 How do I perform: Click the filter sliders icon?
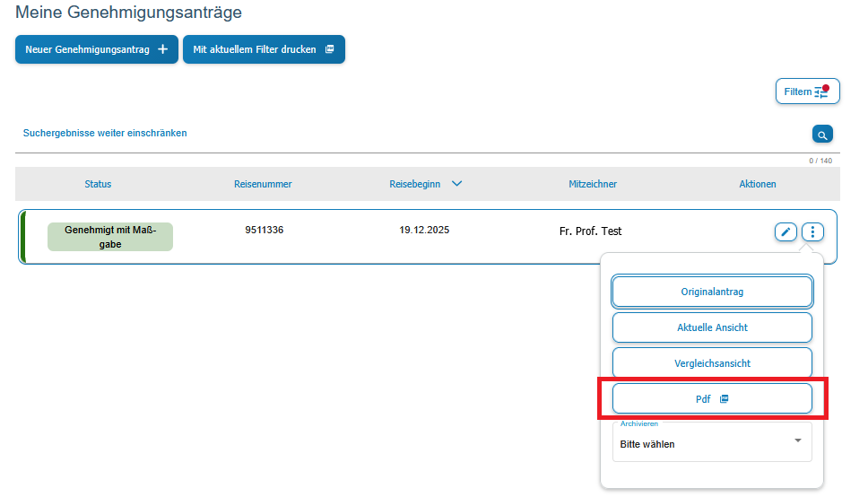[x=821, y=92]
